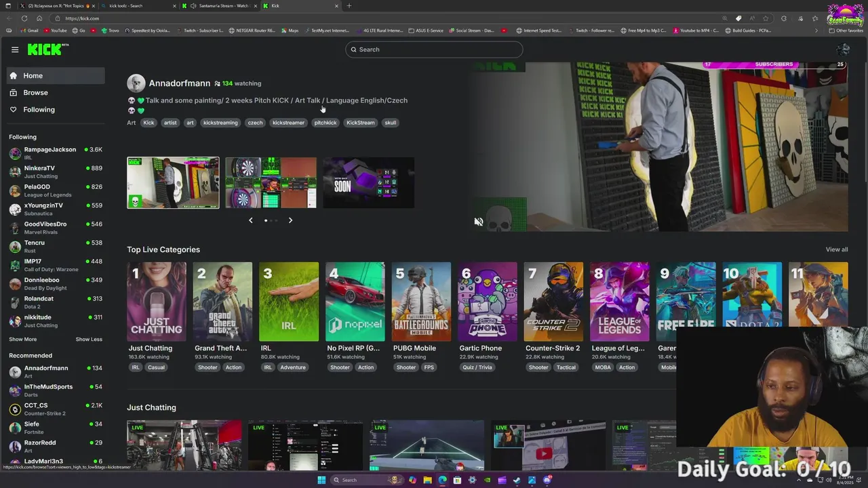Open new browser tab button
The image size is (868, 488).
point(349,6)
